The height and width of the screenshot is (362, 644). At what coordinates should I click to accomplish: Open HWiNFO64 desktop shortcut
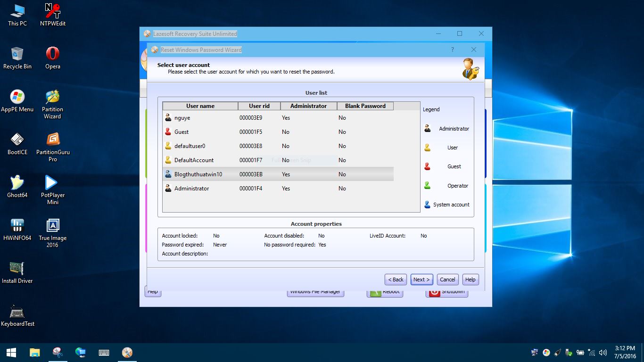coord(17,230)
